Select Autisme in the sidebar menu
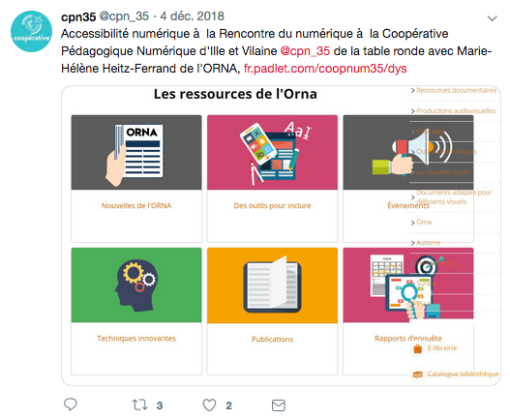Image resolution: width=510 pixels, height=420 pixels. pos(426,243)
